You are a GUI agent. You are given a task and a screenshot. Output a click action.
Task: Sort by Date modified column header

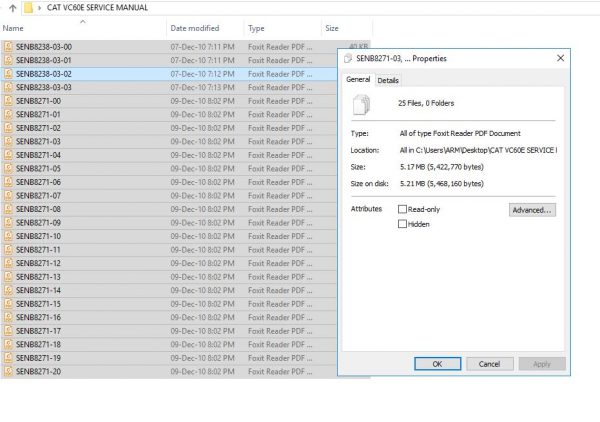click(195, 28)
